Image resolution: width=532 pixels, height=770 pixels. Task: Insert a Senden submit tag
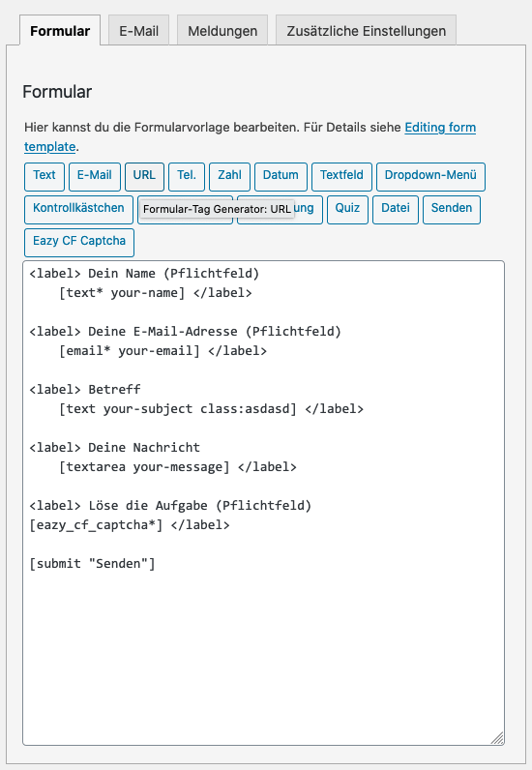pyautogui.click(x=452, y=209)
